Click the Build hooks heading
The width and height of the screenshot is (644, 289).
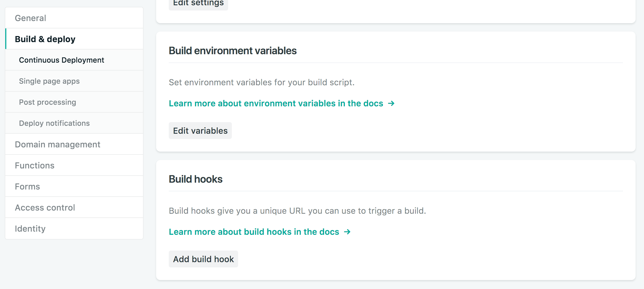click(x=195, y=179)
